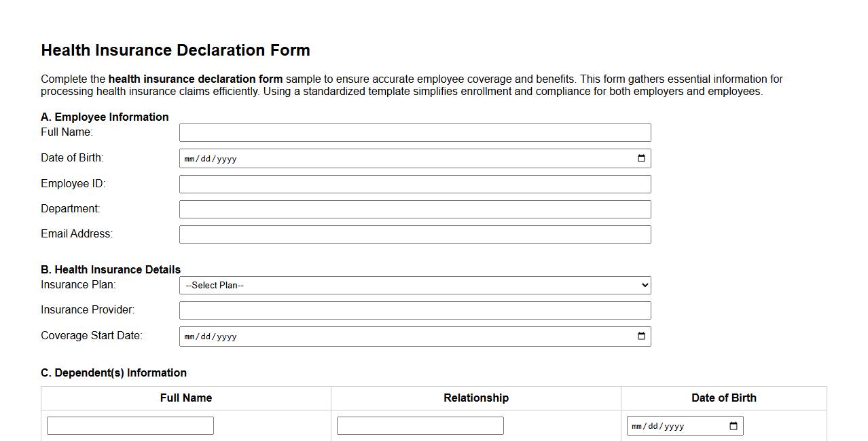
Task: Click the 'Date of Birth' table column header
Action: pos(724,398)
